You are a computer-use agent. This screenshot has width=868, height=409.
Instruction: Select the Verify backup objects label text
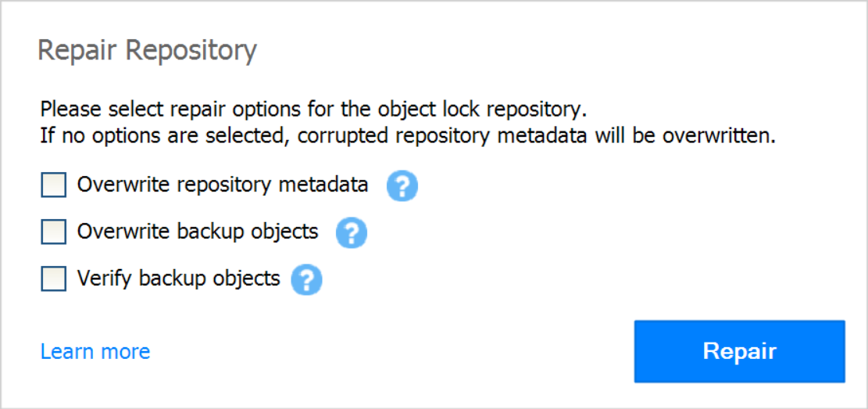pos(178,278)
